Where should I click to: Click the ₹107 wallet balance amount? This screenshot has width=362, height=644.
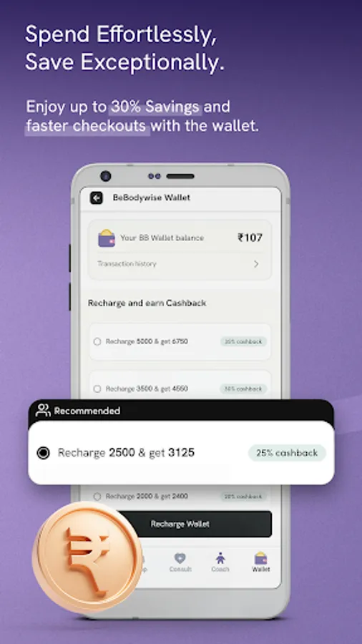point(250,238)
